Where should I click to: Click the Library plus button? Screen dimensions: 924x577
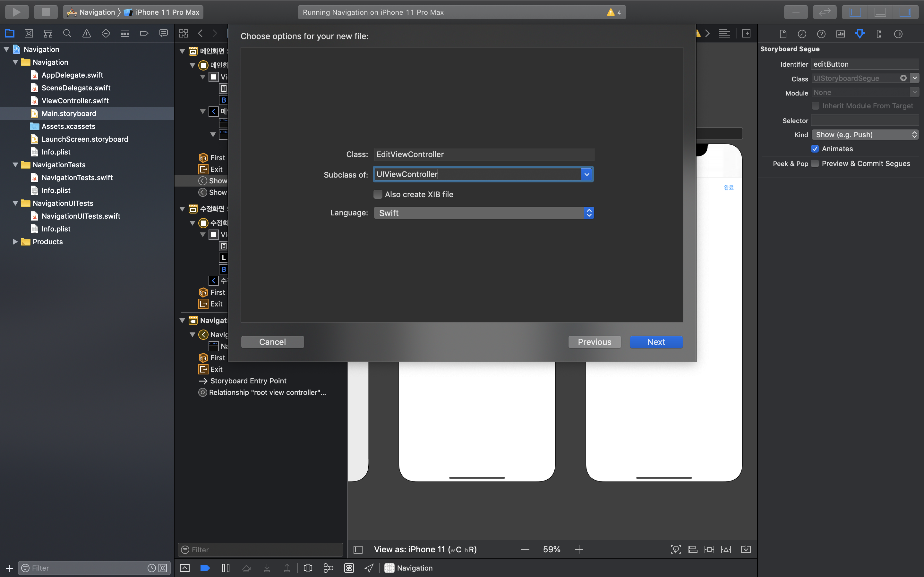[796, 12]
